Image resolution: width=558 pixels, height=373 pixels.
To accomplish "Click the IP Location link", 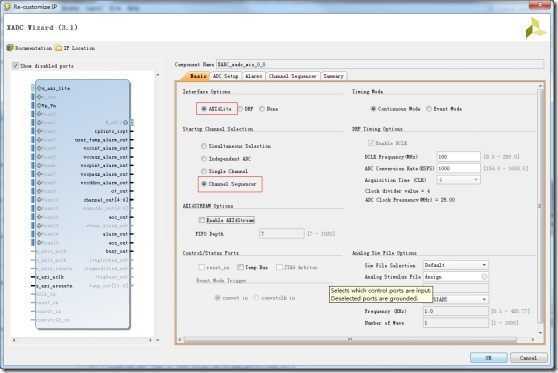I will tap(79, 48).
